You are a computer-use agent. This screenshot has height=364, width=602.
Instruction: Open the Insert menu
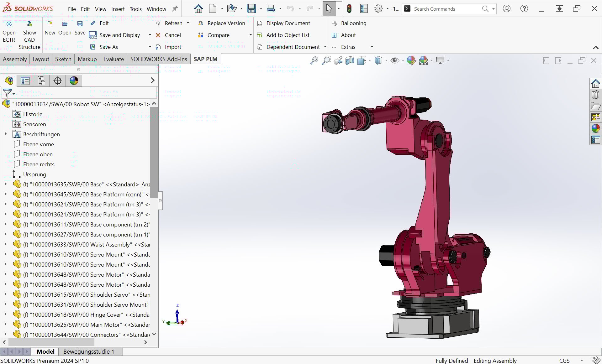118,9
